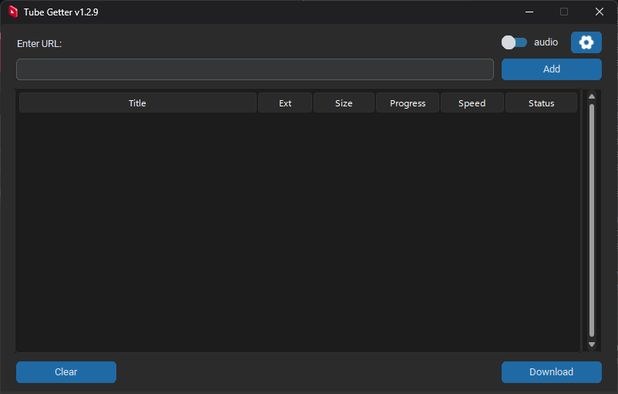Click the Add button
The width and height of the screenshot is (618, 394).
(551, 69)
